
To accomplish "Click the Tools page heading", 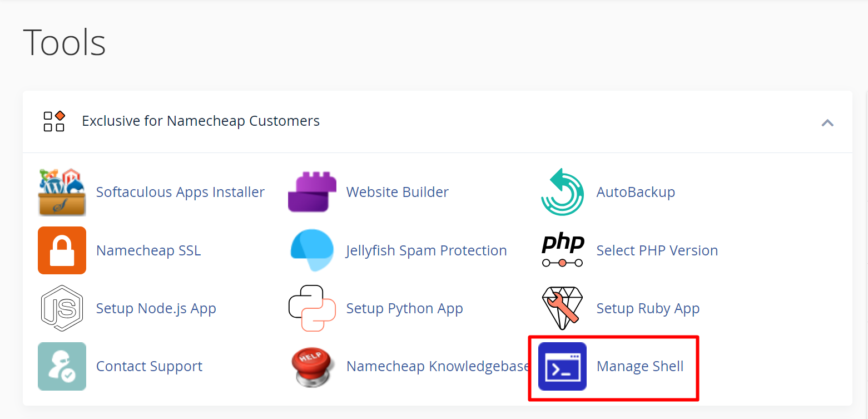I will (65, 43).
